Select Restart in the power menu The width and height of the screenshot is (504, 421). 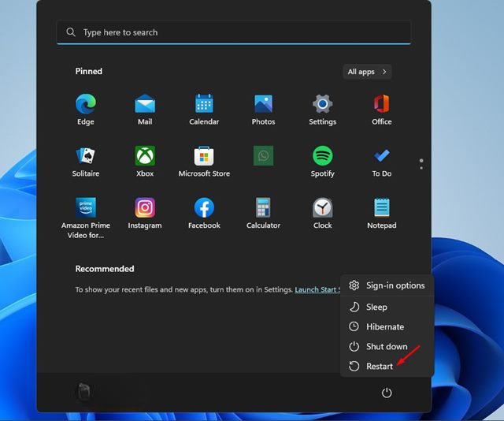point(387,367)
